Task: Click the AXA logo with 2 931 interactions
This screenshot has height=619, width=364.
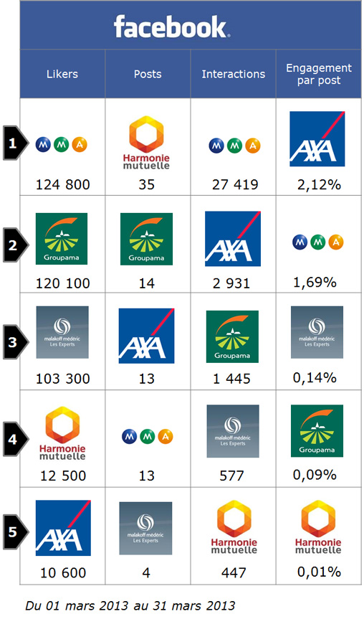Action: point(233,238)
